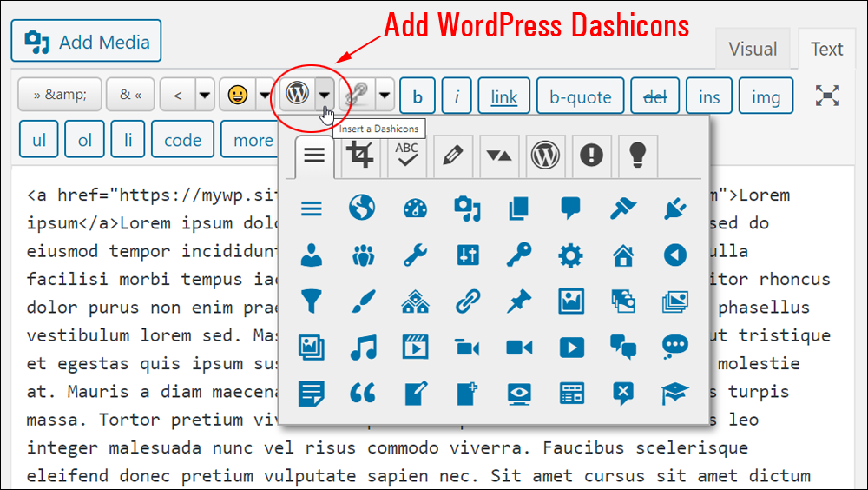This screenshot has height=490, width=868.
Task: Click the ins quicktag button
Action: (709, 96)
